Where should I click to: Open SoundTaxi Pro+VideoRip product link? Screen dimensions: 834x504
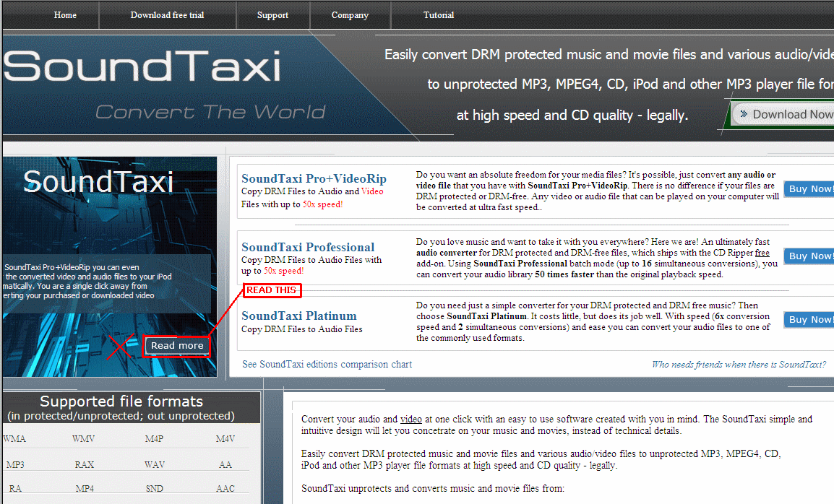click(314, 178)
